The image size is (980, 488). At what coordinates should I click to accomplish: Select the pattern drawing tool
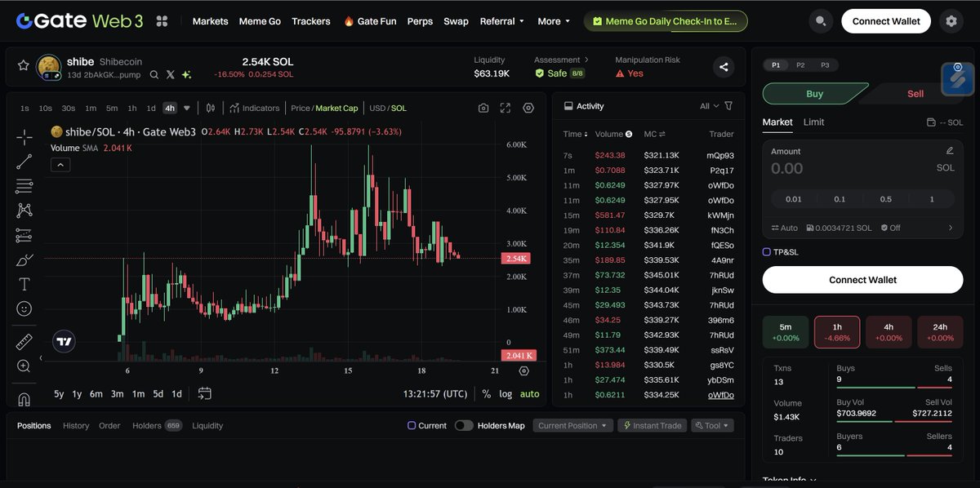coord(24,211)
